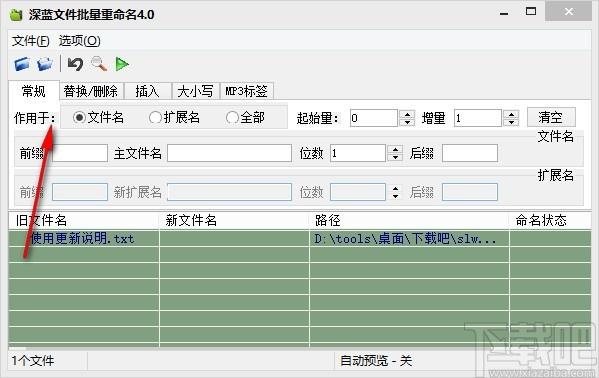Close the 深蓝文件批量重命名 window
This screenshot has height=378, width=599.
pyautogui.click(x=568, y=12)
